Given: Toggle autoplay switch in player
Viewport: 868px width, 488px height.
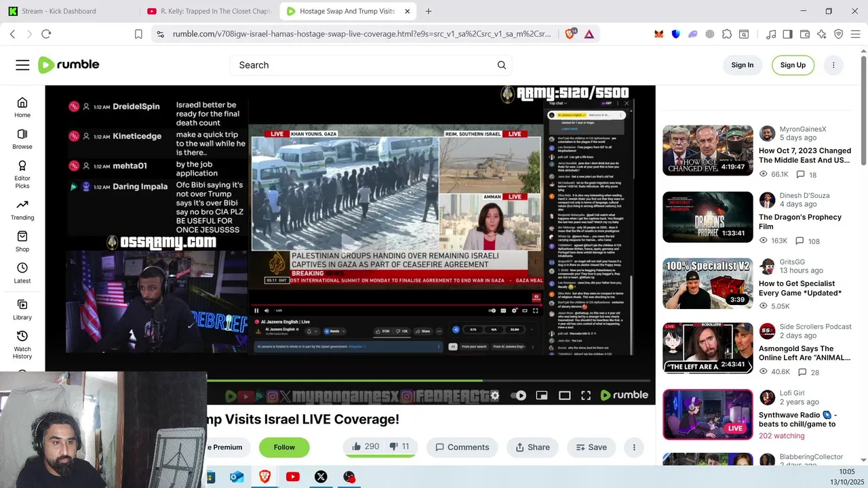Looking at the screenshot, I should point(519,396).
